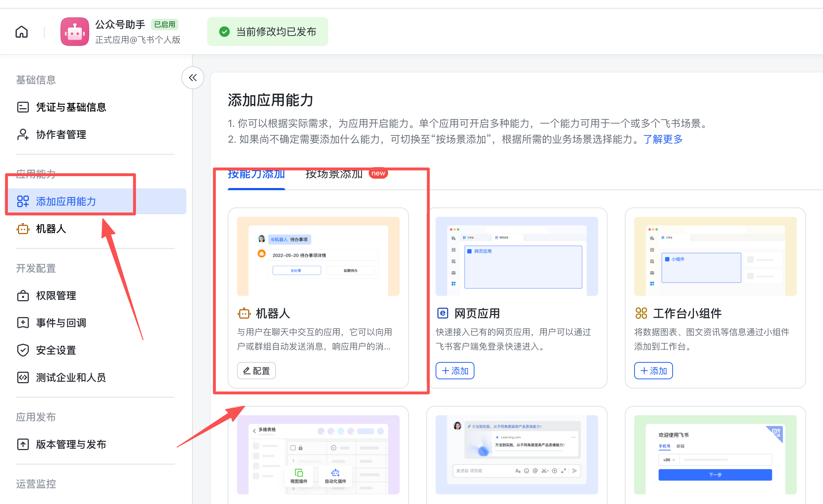Click 添加 button under 网页应用

(455, 371)
